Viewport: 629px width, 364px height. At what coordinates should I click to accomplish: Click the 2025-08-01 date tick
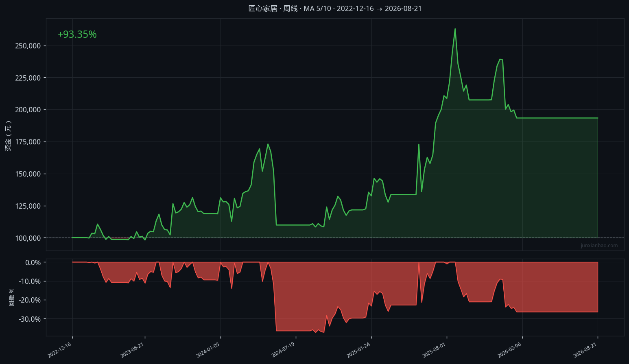click(x=434, y=350)
